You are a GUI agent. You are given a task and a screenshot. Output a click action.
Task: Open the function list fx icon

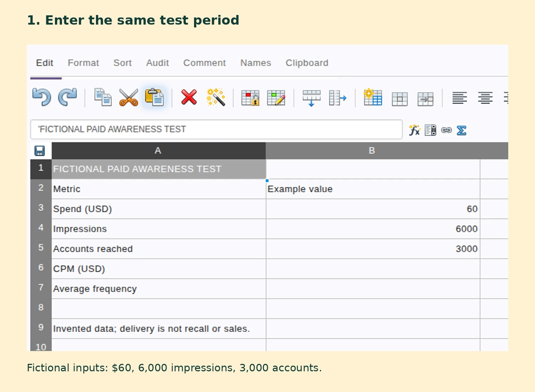414,130
